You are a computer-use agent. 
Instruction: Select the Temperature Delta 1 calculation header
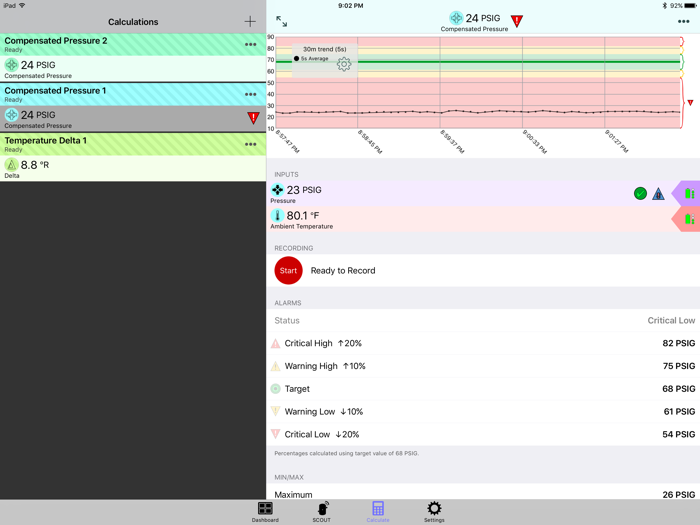point(133,144)
